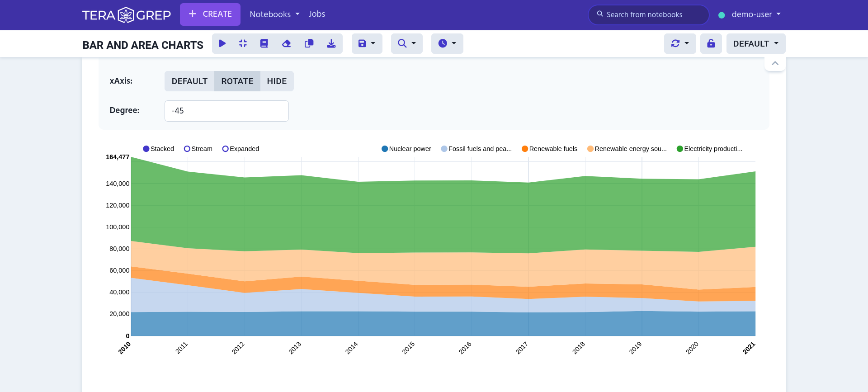Open the refresh interpreter dropdown
Screen dimensions: 868x392
point(680,43)
